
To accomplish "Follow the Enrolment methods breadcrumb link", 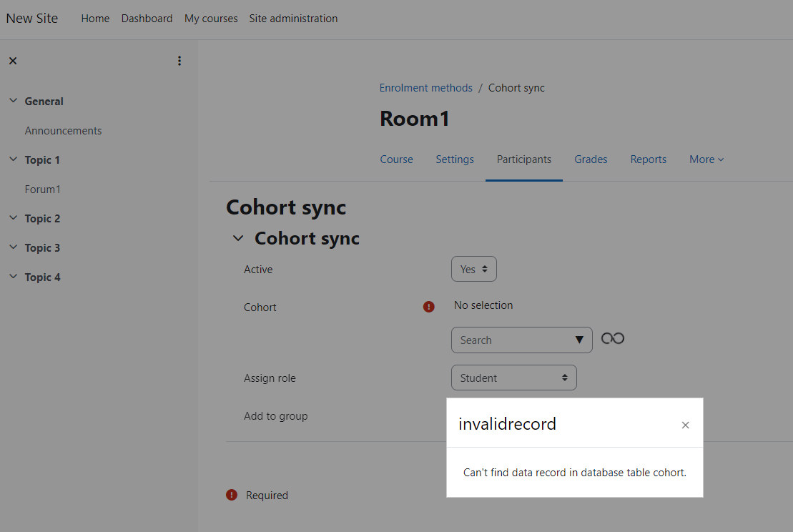I will pos(426,88).
